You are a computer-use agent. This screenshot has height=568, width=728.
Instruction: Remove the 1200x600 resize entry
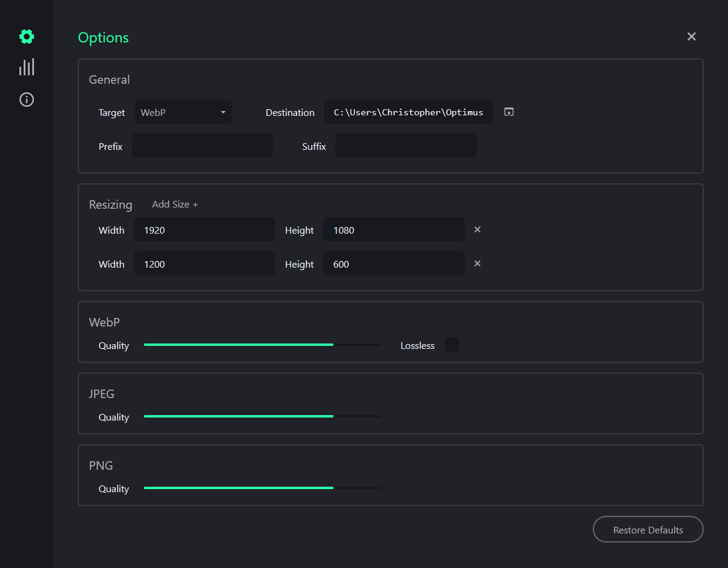[x=477, y=263]
